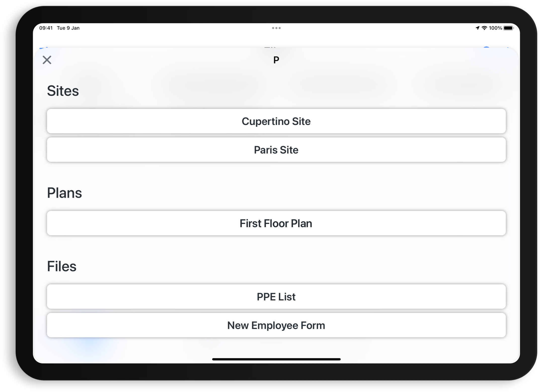Open the New Employee Form file
Image resolution: width=539 pixels, height=392 pixels.
click(276, 325)
